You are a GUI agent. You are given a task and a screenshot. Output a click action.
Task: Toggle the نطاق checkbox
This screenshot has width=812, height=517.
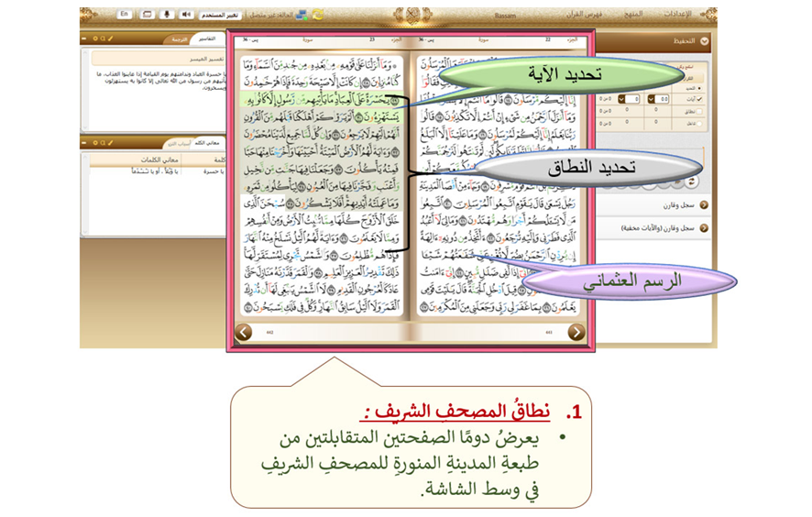pyautogui.click(x=699, y=112)
